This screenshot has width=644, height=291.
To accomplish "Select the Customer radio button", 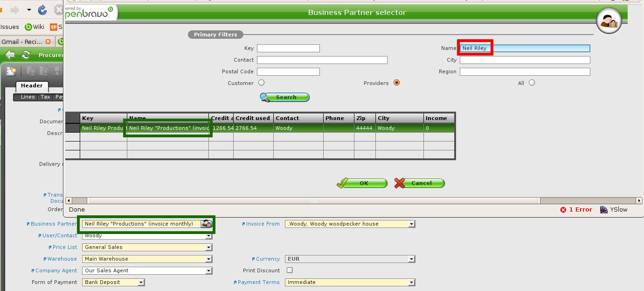I will [261, 83].
